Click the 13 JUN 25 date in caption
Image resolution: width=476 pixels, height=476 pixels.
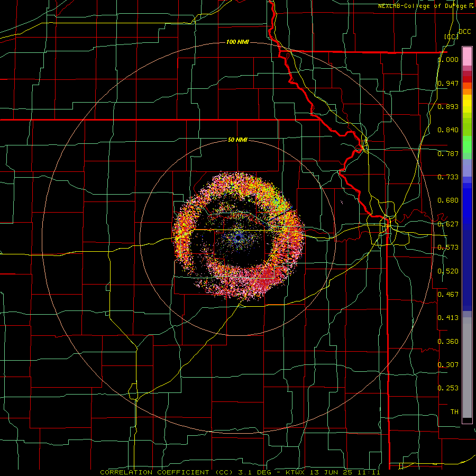point(331,472)
